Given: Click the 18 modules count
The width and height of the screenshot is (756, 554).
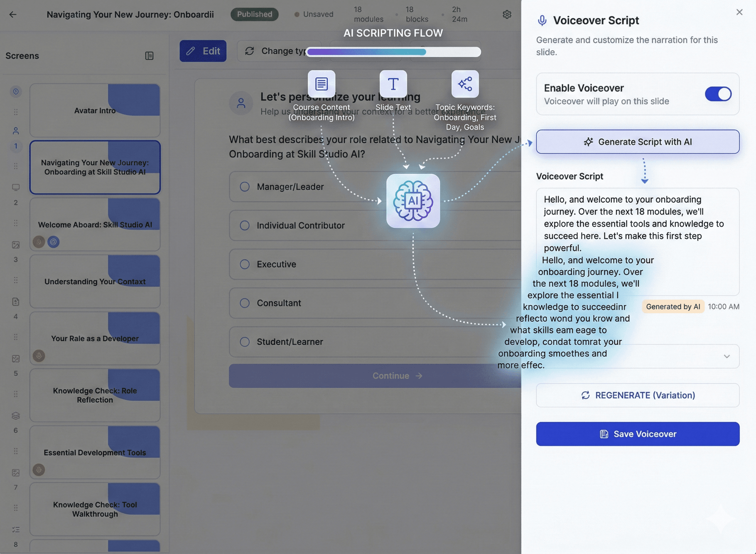Looking at the screenshot, I should click(369, 14).
